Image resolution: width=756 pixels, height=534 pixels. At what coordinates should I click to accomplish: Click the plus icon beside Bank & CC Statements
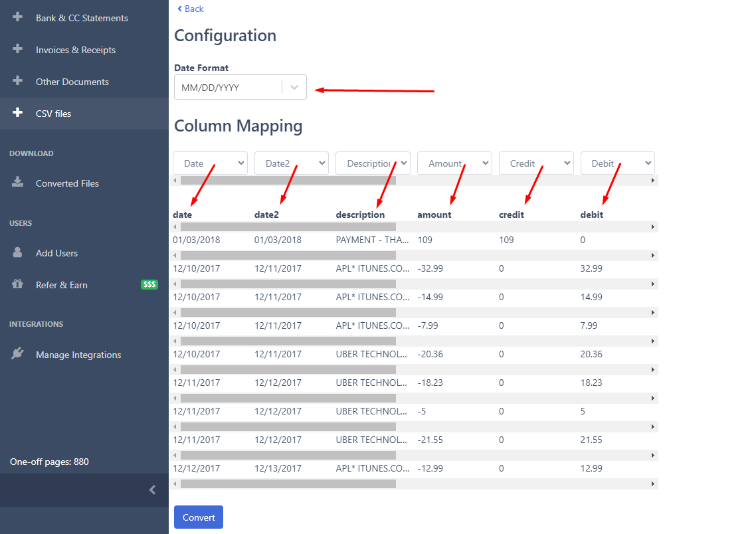click(17, 17)
